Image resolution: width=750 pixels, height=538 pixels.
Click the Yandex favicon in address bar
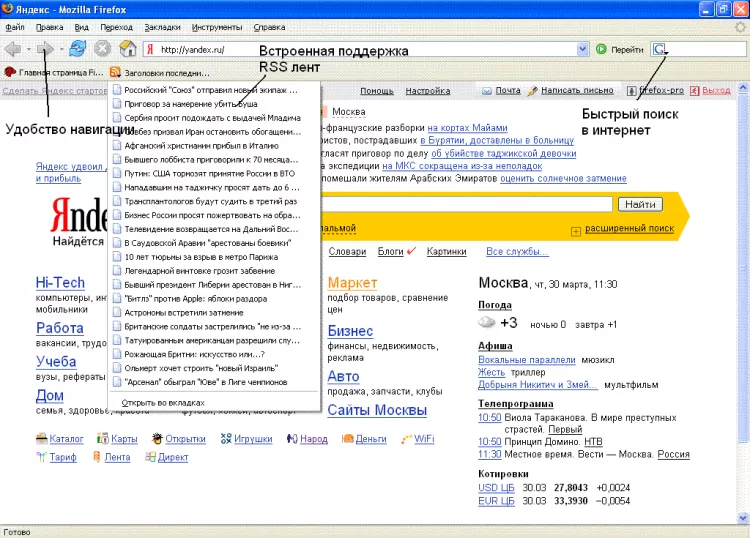pyautogui.click(x=150, y=49)
